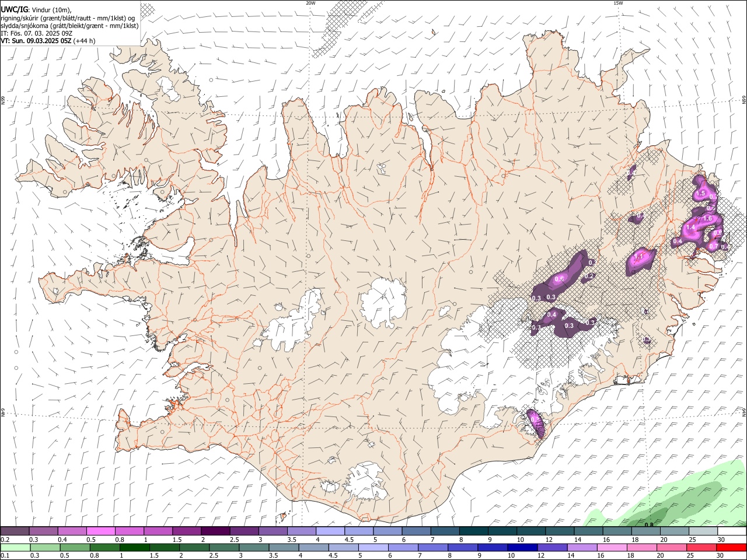747x560 pixels.
Task: Click the "UWC/IG: Vindur (10m)," title line
Action: tap(36, 10)
